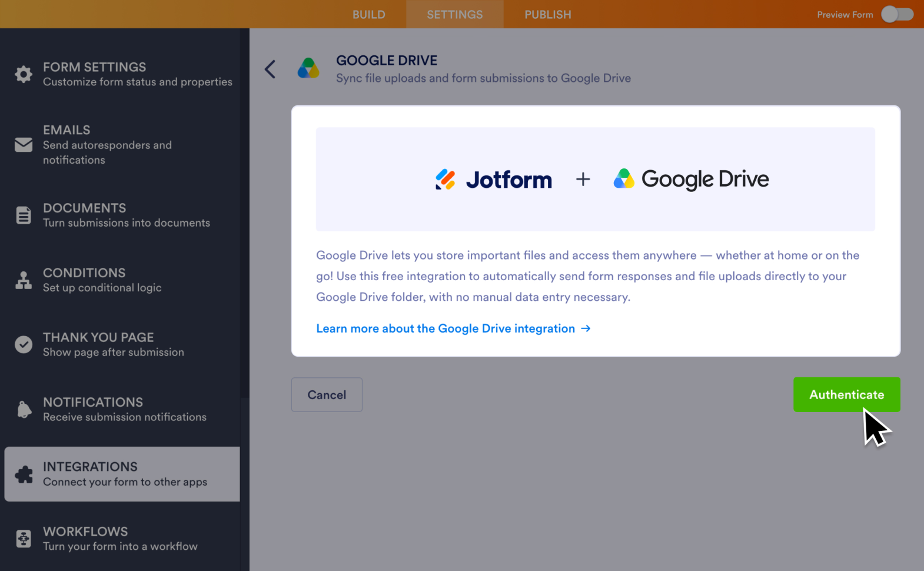Click the Notifications bell icon
The height and width of the screenshot is (571, 924).
24,409
